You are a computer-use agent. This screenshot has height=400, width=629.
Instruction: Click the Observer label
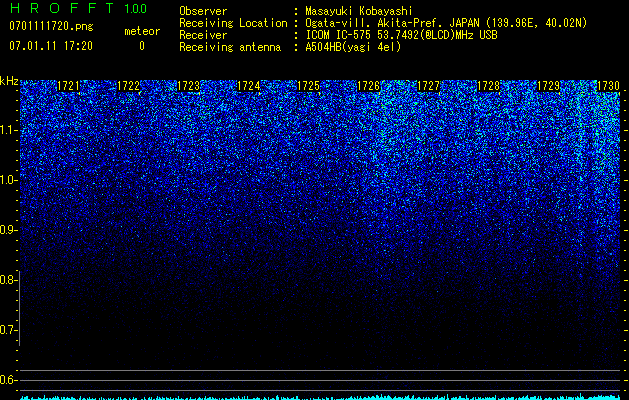pyautogui.click(x=203, y=11)
